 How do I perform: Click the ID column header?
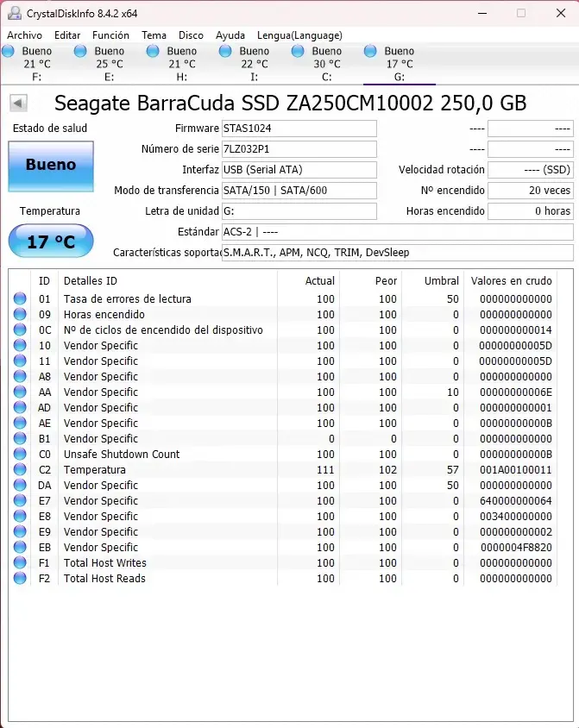[45, 281]
